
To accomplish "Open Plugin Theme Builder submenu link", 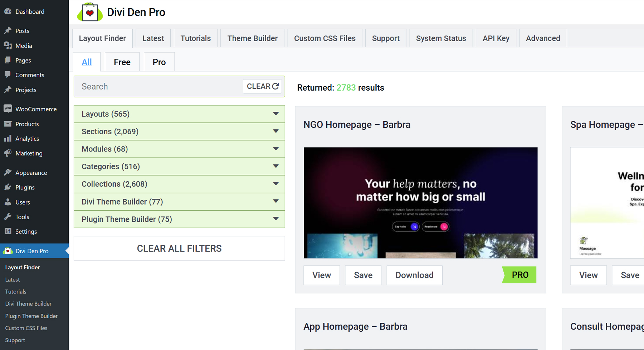I will click(x=31, y=316).
